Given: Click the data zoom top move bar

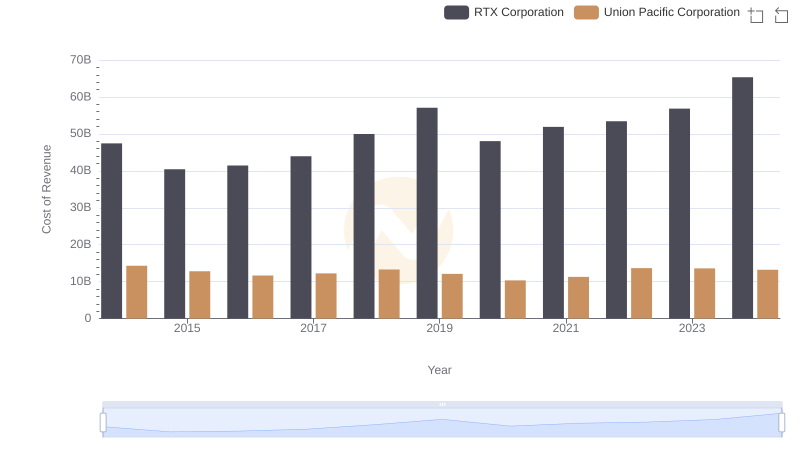Looking at the screenshot, I should pos(442,404).
